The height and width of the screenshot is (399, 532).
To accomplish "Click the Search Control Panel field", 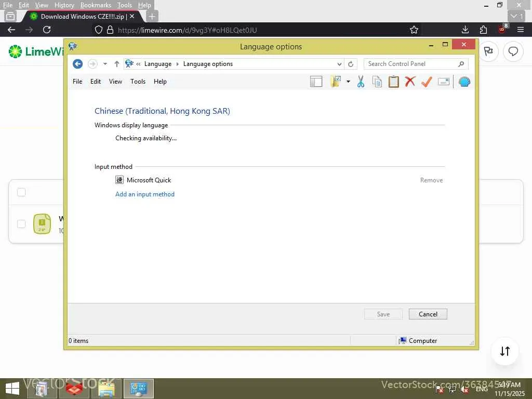I will pyautogui.click(x=416, y=64).
